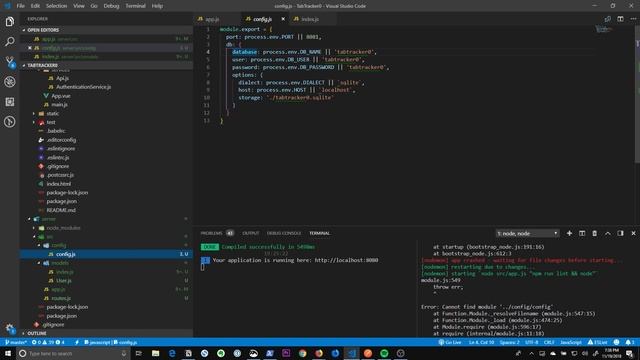
Task: Open routes.js in the explorer
Action: coord(61,298)
